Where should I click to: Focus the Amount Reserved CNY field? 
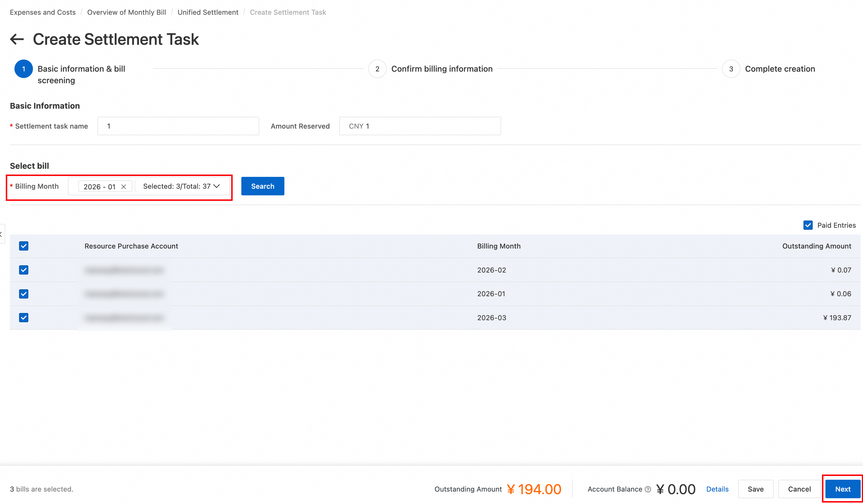click(x=420, y=126)
